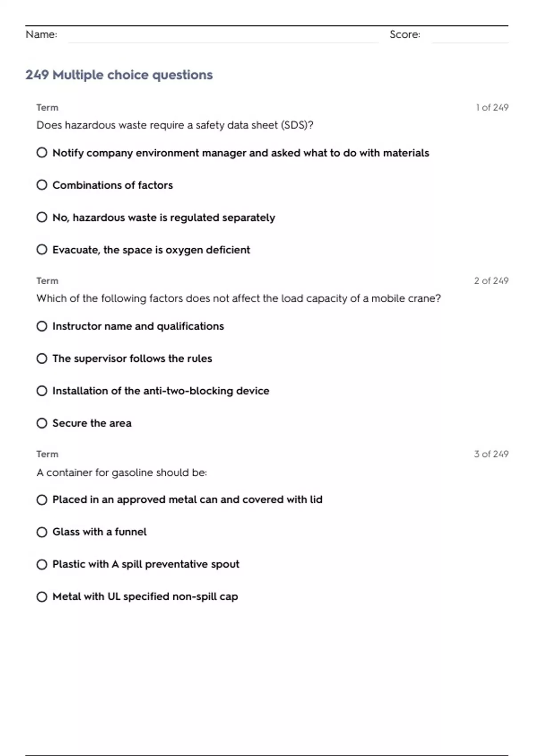The width and height of the screenshot is (534, 756).
Task: Click the gasoline container question text
Action: point(121,472)
